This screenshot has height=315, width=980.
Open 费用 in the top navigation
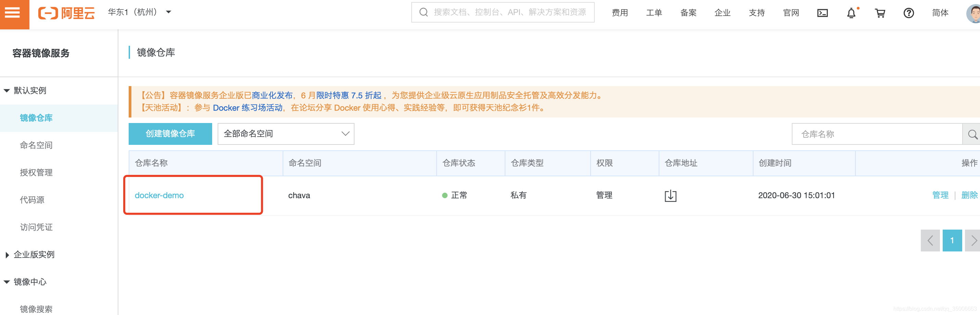[x=620, y=13]
